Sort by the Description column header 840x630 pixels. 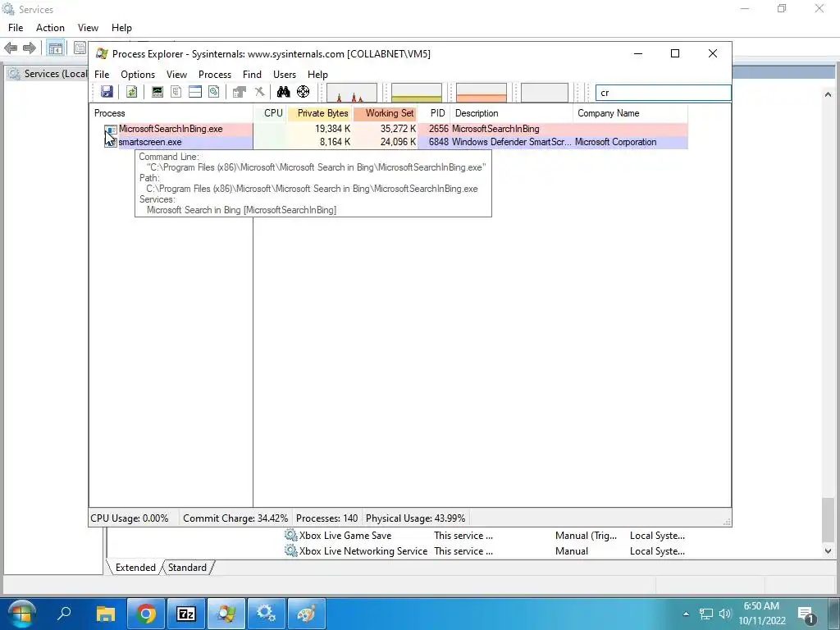pyautogui.click(x=512, y=113)
